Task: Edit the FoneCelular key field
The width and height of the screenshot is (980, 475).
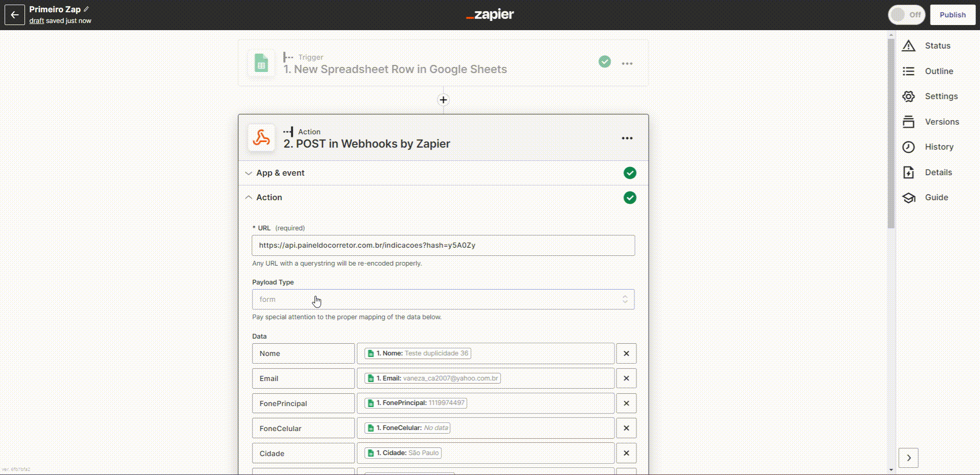Action: point(303,428)
